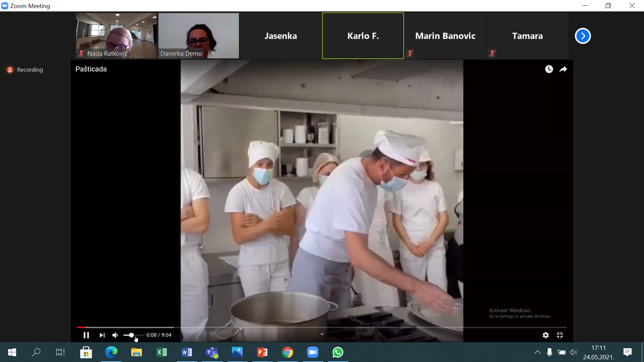Seek on the video progress bar
This screenshot has height=362, width=644.
pyautogui.click(x=322, y=327)
